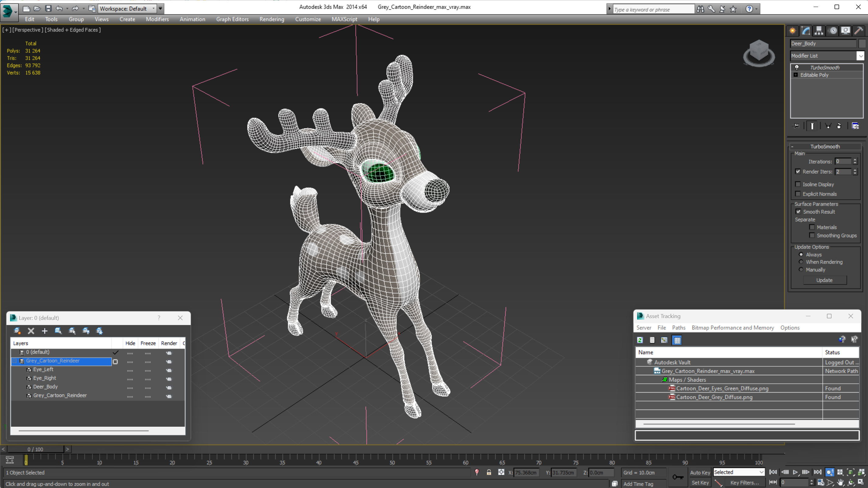The width and height of the screenshot is (868, 488).
Task: Click Zoom Extents All Selected icon
Action: click(x=861, y=472)
